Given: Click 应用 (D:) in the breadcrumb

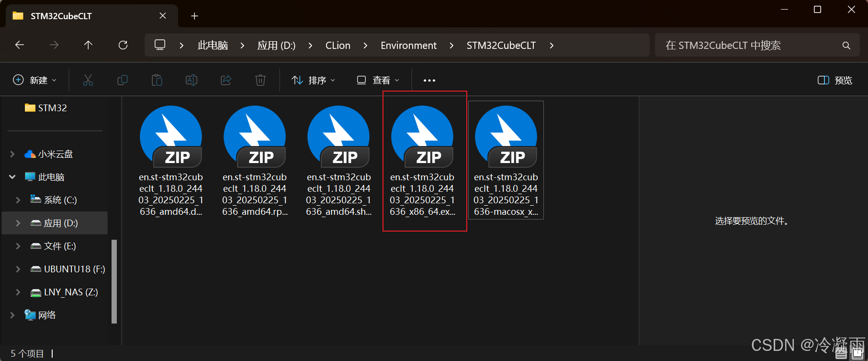Looking at the screenshot, I should tap(276, 46).
